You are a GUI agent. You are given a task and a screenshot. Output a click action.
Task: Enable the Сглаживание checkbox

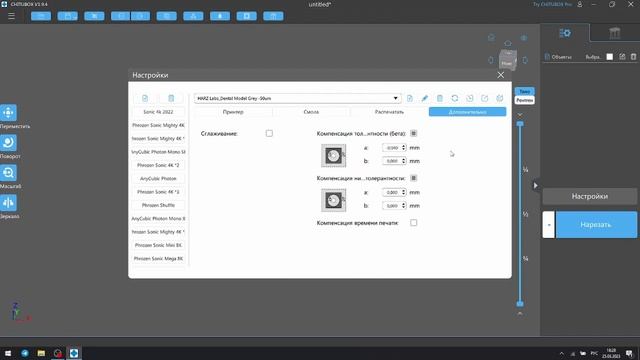point(269,133)
